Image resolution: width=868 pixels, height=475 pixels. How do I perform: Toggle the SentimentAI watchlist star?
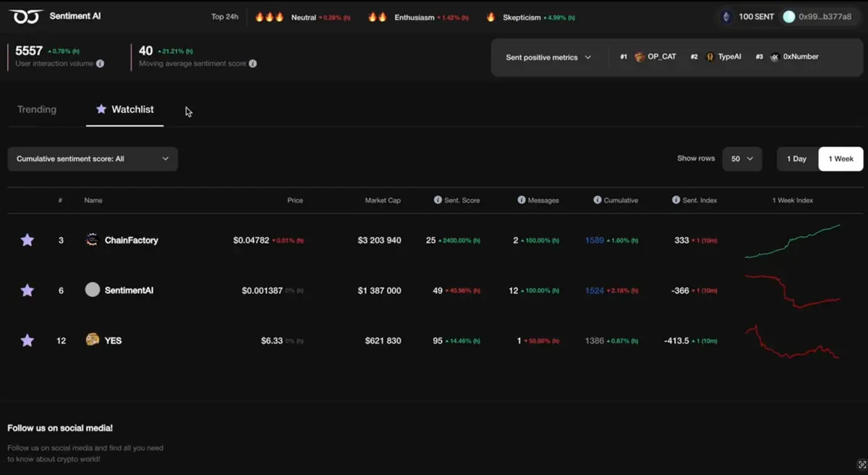(x=27, y=290)
